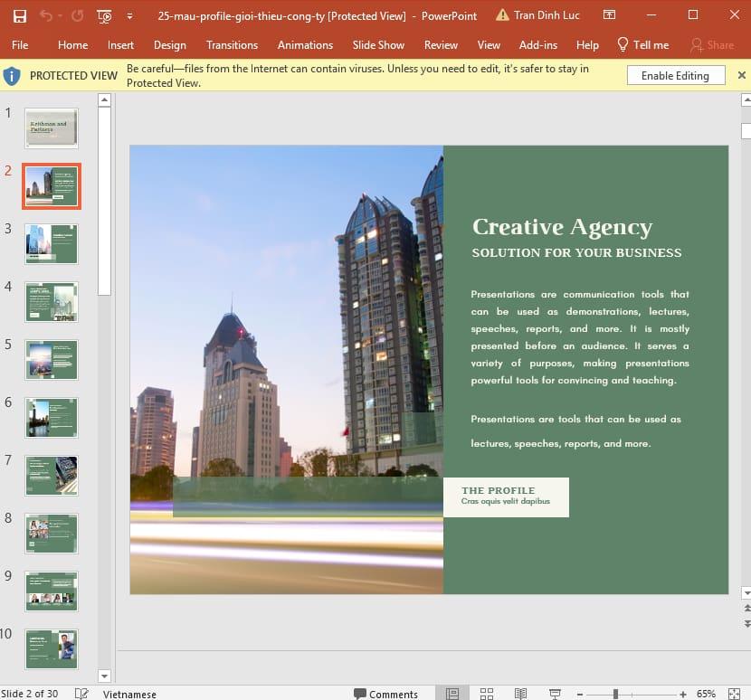
Task: Save the presentation from Quick Access Toolbar
Action: tap(20, 15)
